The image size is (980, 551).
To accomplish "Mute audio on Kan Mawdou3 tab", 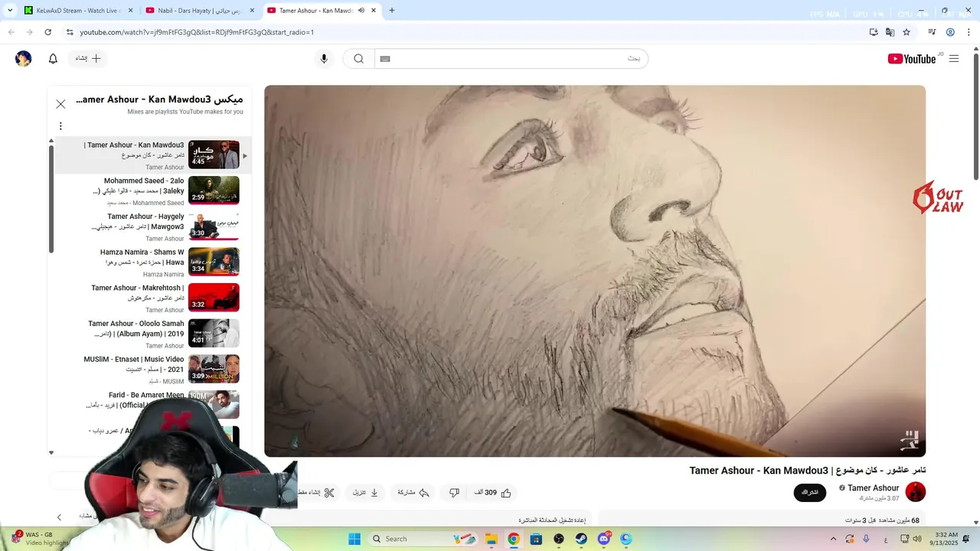I will [361, 11].
